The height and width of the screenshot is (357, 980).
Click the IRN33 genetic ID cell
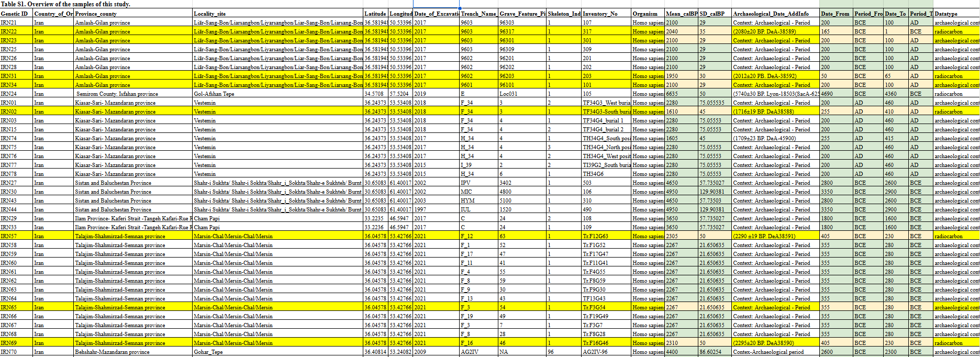pyautogui.click(x=16, y=227)
